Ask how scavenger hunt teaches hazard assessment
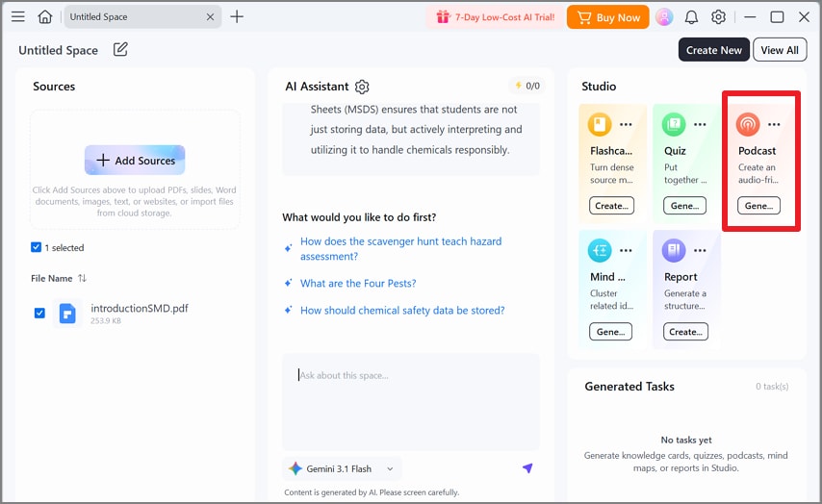This screenshot has width=822, height=504. 401,249
